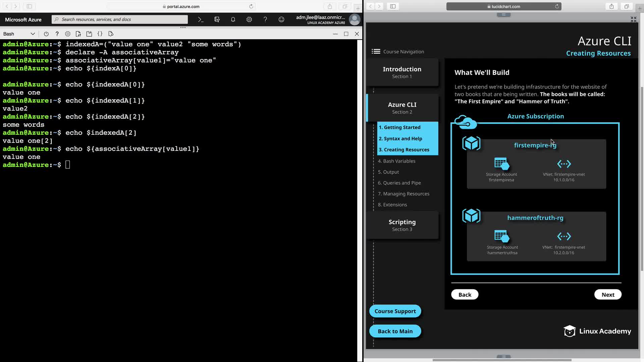Screen dimensions: 644x362
Task: Select the Queries and Pipe lesson
Action: pos(399,183)
